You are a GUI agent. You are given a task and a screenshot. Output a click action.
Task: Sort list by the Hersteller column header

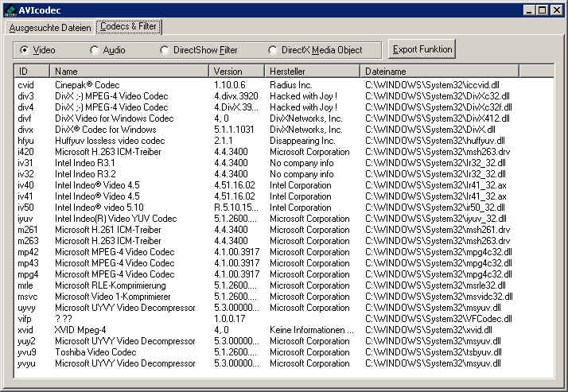click(x=313, y=72)
